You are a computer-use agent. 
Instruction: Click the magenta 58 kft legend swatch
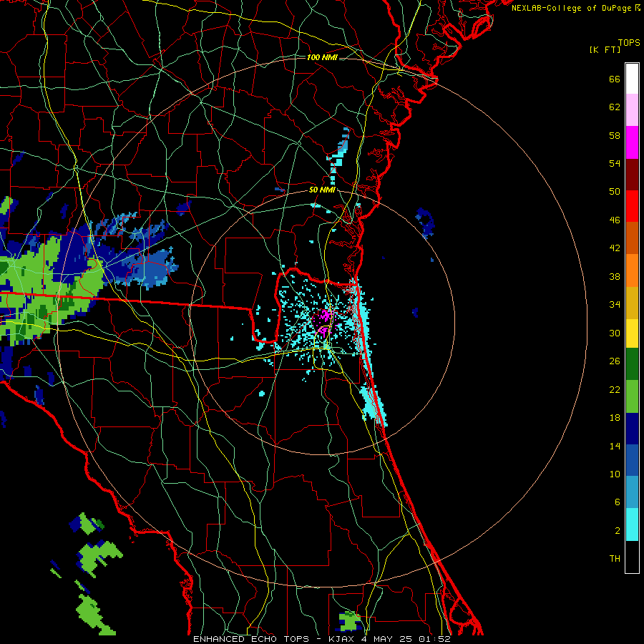coord(632,142)
